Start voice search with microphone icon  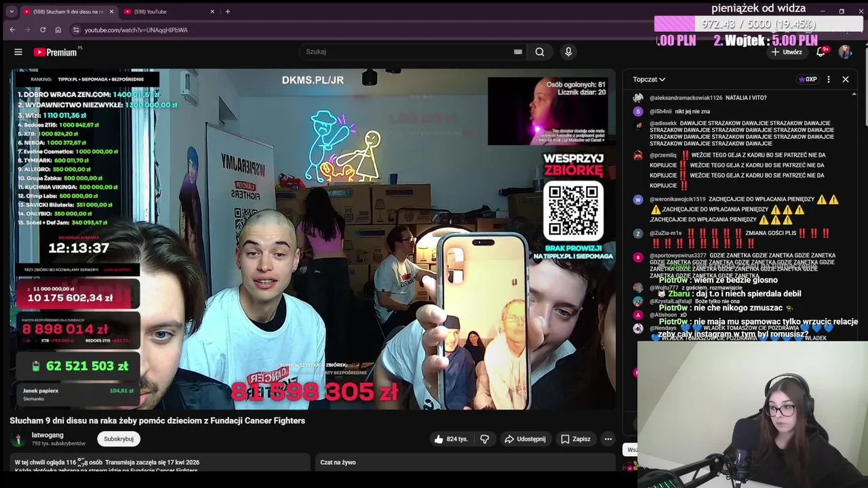[x=568, y=52]
